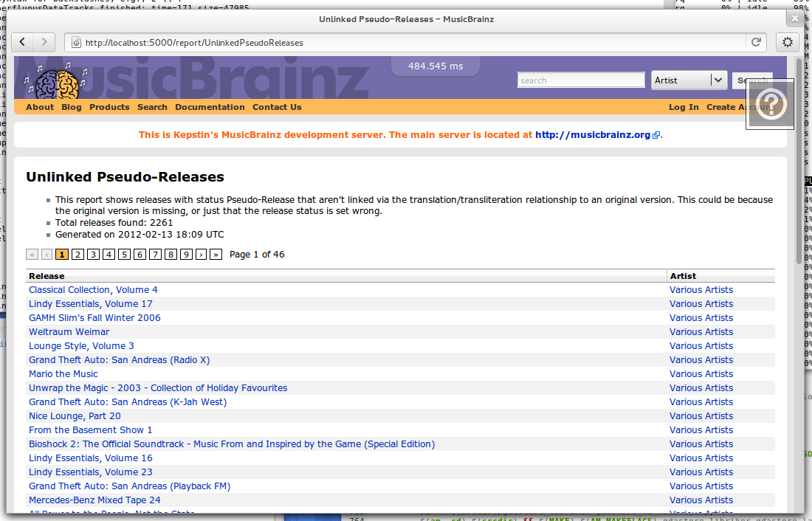
Task: Open Grand Theft Auto: San Andreas (K-Jah West)
Action: pyautogui.click(x=128, y=402)
